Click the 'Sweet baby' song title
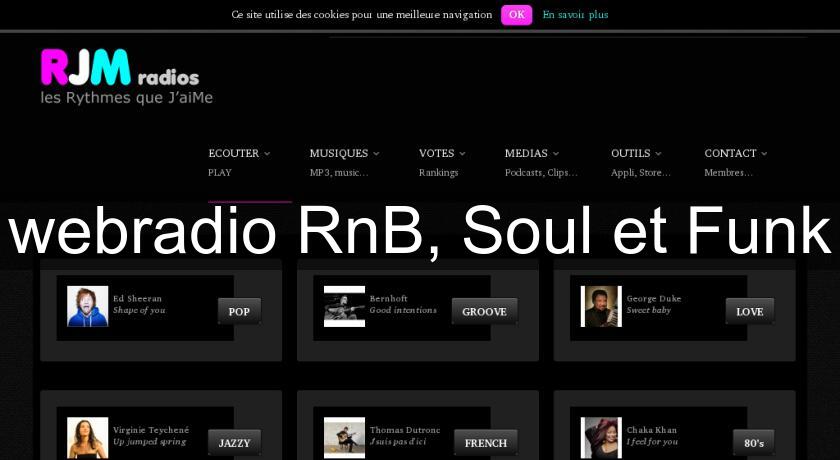This screenshot has height=460, width=840. (x=649, y=310)
